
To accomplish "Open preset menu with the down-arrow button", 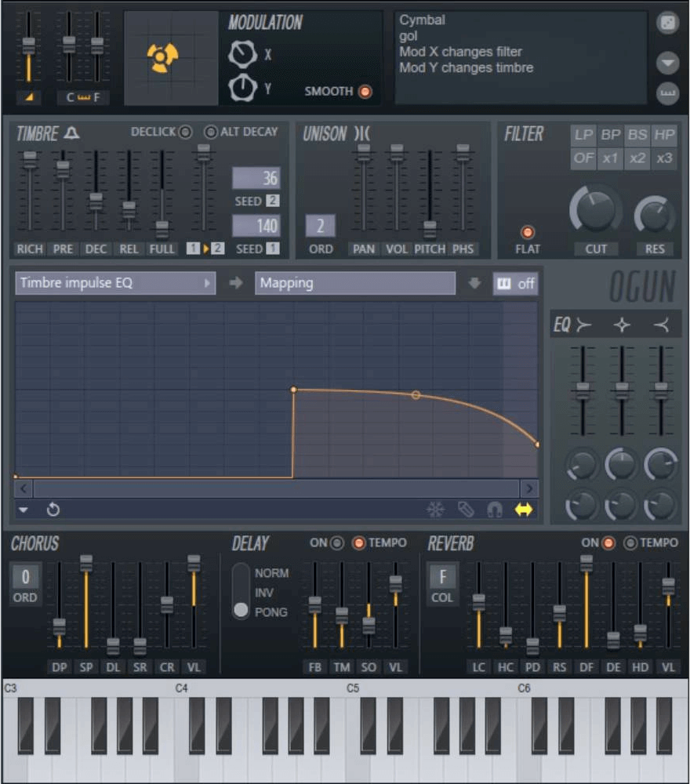I will click(x=667, y=62).
